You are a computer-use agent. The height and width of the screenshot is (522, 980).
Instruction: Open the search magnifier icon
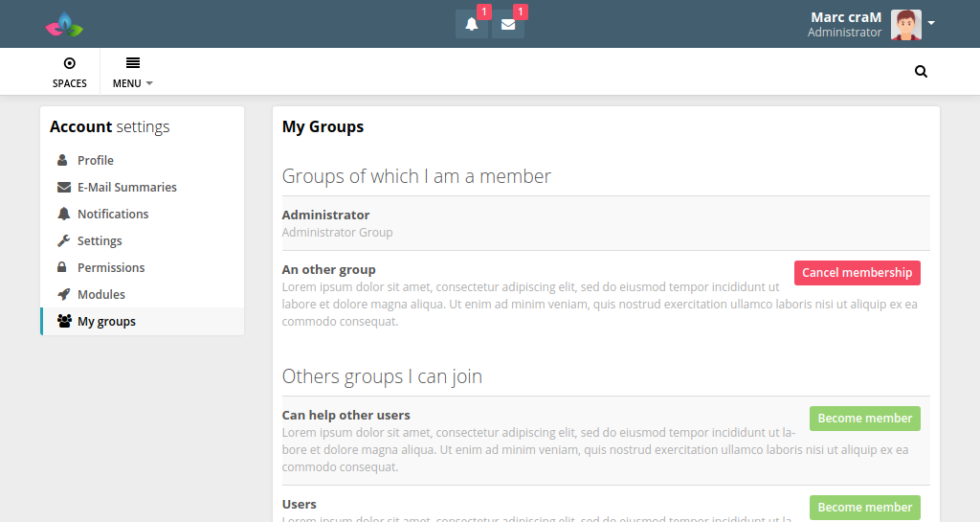[921, 72]
